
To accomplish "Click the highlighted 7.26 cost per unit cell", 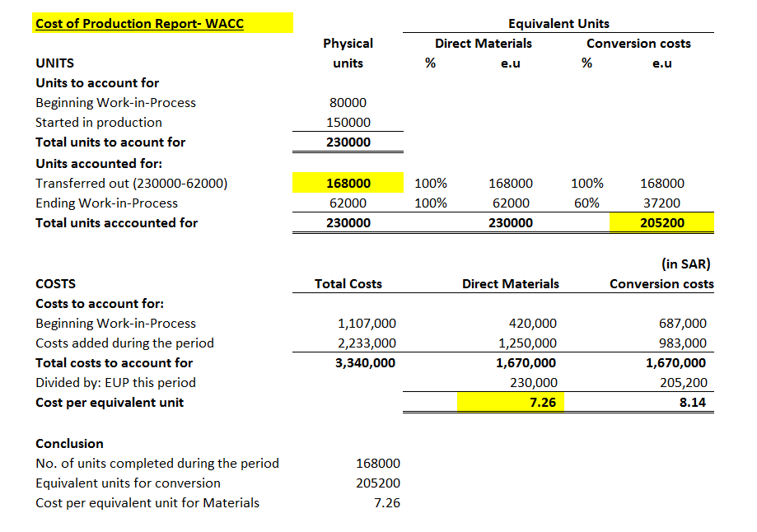I will [x=512, y=403].
